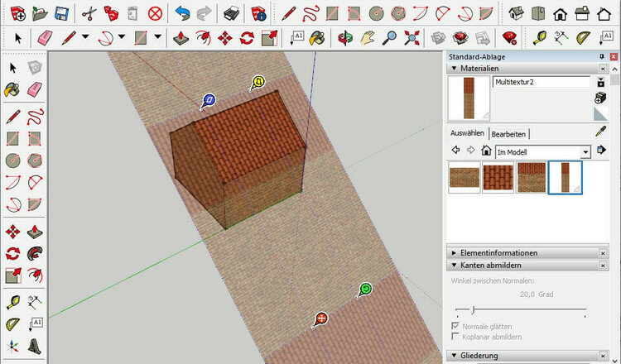This screenshot has height=364, width=621.
Task: Select the Tape Measure tool in left toolbar
Action: (12, 301)
